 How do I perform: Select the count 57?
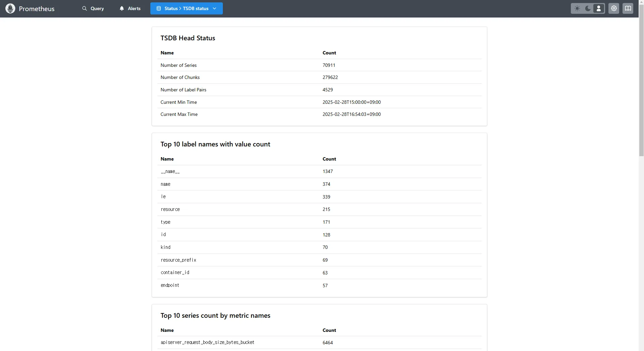tap(325, 286)
